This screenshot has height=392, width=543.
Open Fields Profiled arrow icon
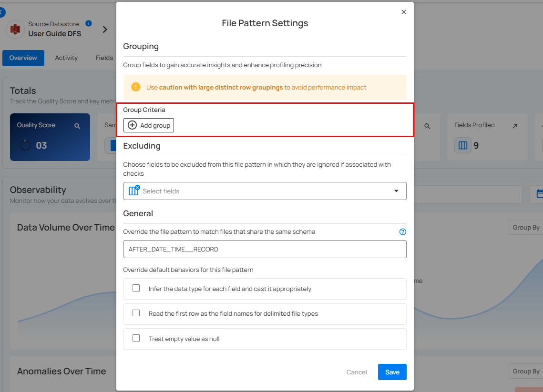[x=515, y=126]
